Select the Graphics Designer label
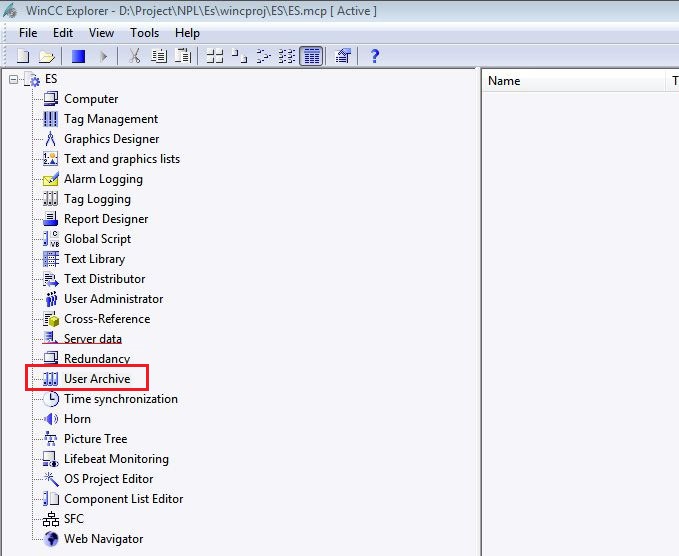 112,139
